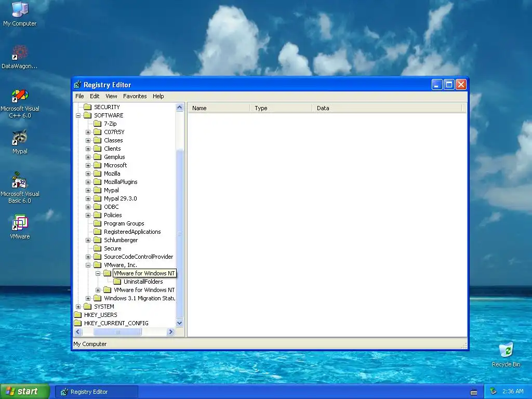Expand the Clients key
The image size is (532, 399).
pyautogui.click(x=88, y=149)
